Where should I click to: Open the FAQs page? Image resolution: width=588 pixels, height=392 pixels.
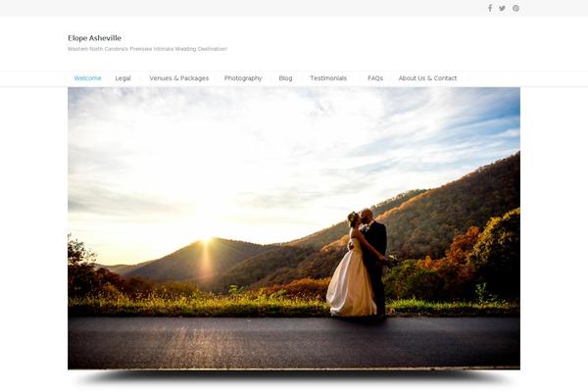click(375, 78)
